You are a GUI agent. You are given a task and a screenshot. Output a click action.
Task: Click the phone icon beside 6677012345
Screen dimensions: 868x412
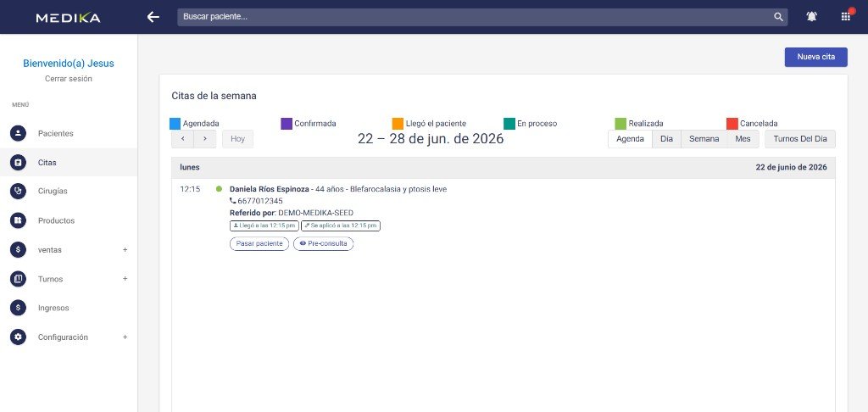[x=232, y=201]
